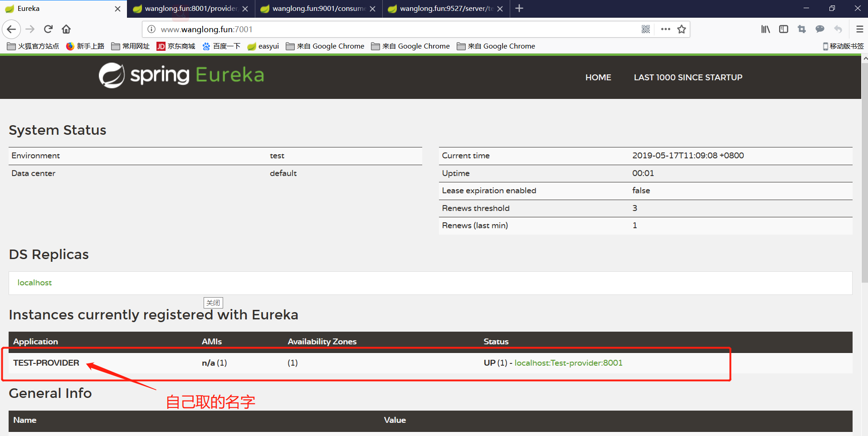868x436 pixels.
Task: Click the Lease expiration enabled label
Action: [489, 191]
